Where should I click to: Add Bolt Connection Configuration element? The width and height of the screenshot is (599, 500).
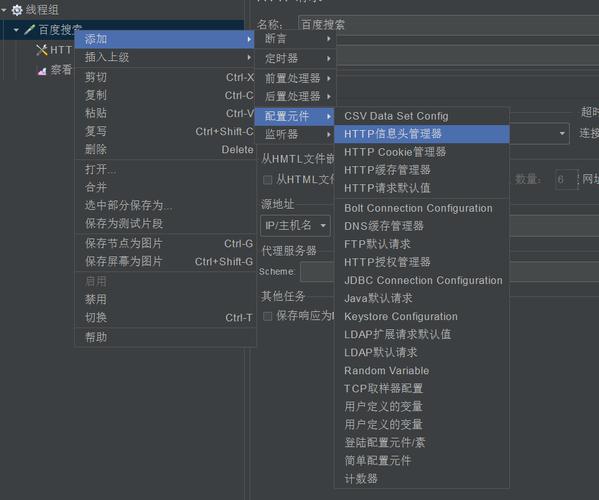point(422,208)
